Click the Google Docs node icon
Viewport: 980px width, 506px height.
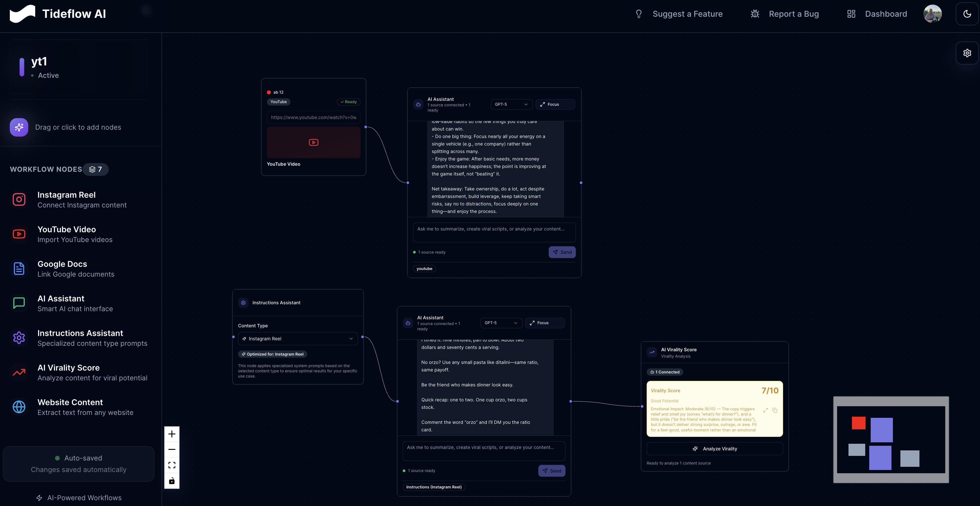click(x=19, y=269)
